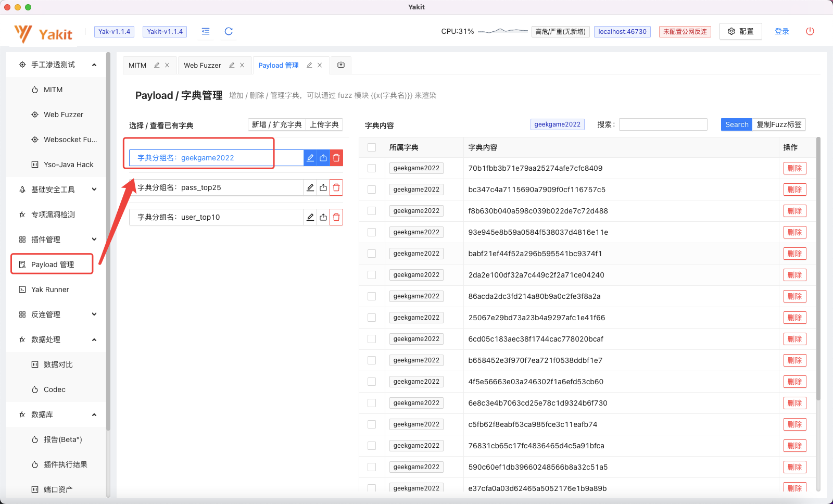
Task: Edit the pass_top25 dictionary group
Action: (x=310, y=187)
